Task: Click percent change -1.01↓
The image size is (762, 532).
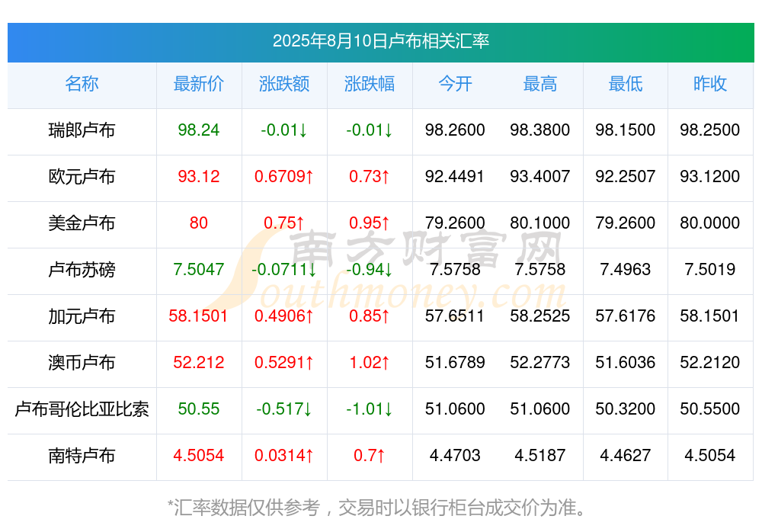Action: point(370,409)
